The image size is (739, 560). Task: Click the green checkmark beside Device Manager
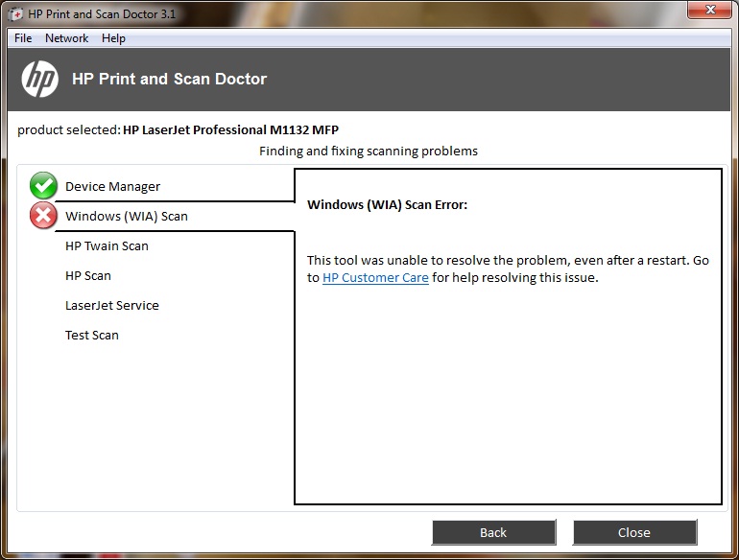point(43,186)
